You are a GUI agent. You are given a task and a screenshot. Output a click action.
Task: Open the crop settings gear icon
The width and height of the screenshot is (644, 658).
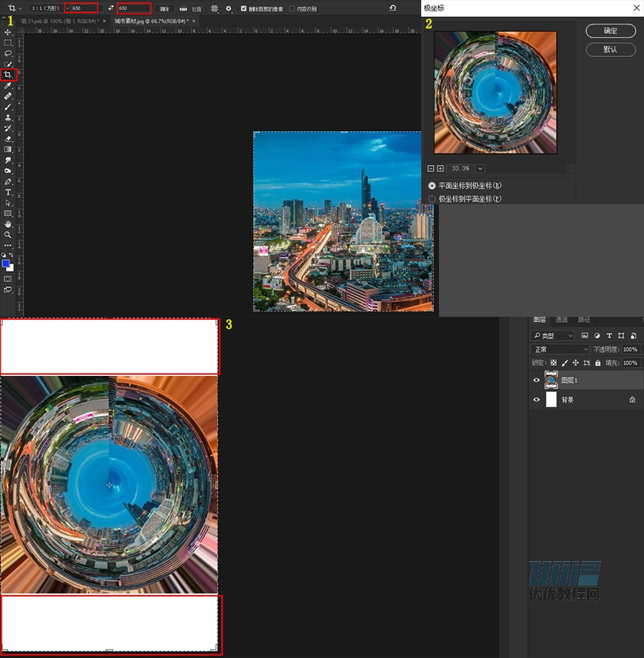(229, 9)
